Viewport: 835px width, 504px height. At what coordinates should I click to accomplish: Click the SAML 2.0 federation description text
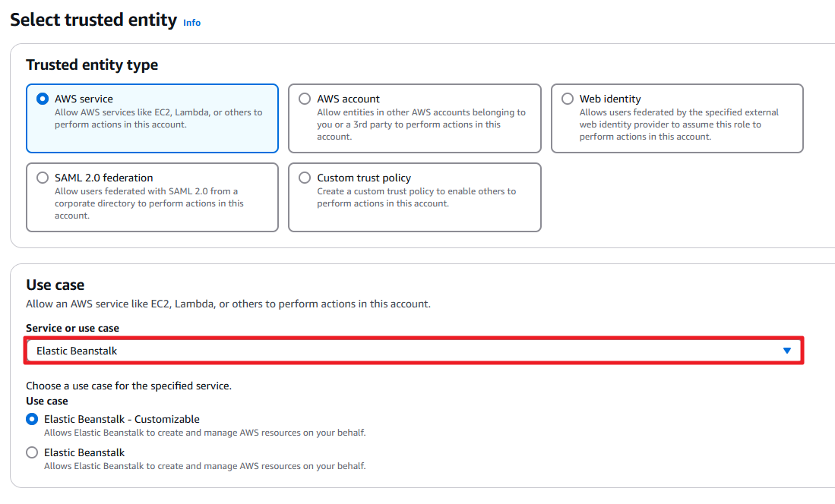pyautogui.click(x=149, y=203)
